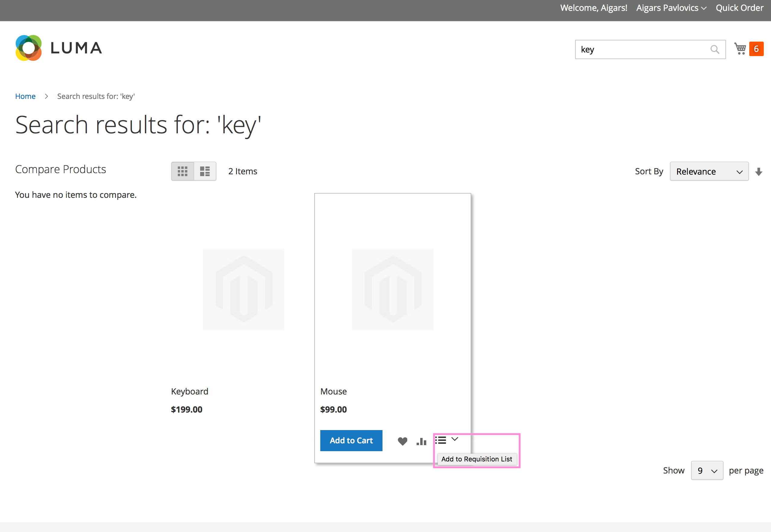Open the Mouse product image thumbnail
The width and height of the screenshot is (771, 532).
392,289
